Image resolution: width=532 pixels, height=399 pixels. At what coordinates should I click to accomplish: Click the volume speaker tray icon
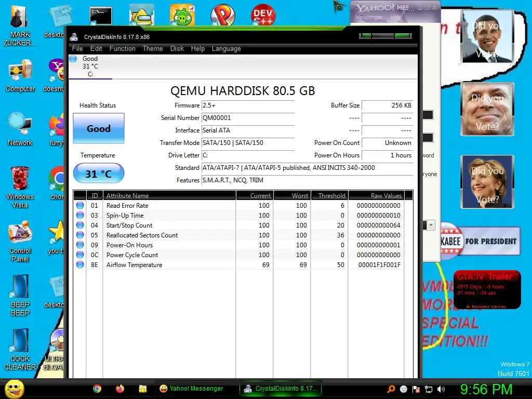[441, 389]
